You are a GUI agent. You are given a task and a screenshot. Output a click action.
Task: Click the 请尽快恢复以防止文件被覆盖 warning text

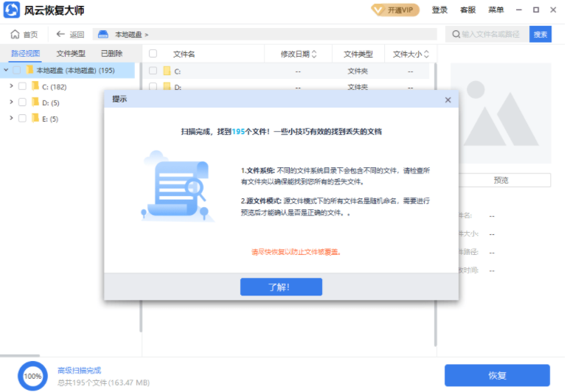point(296,252)
